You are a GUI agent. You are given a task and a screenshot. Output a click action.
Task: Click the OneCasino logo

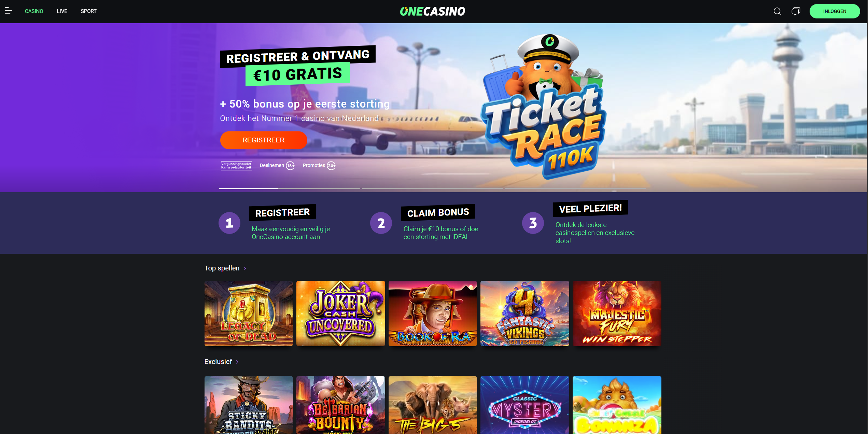[x=432, y=11]
